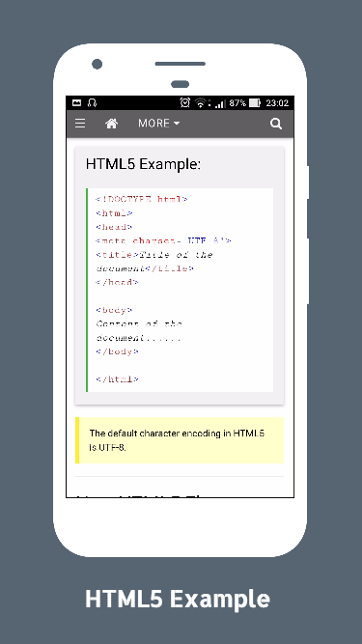
Task: Go to the home page icon
Action: (x=112, y=124)
